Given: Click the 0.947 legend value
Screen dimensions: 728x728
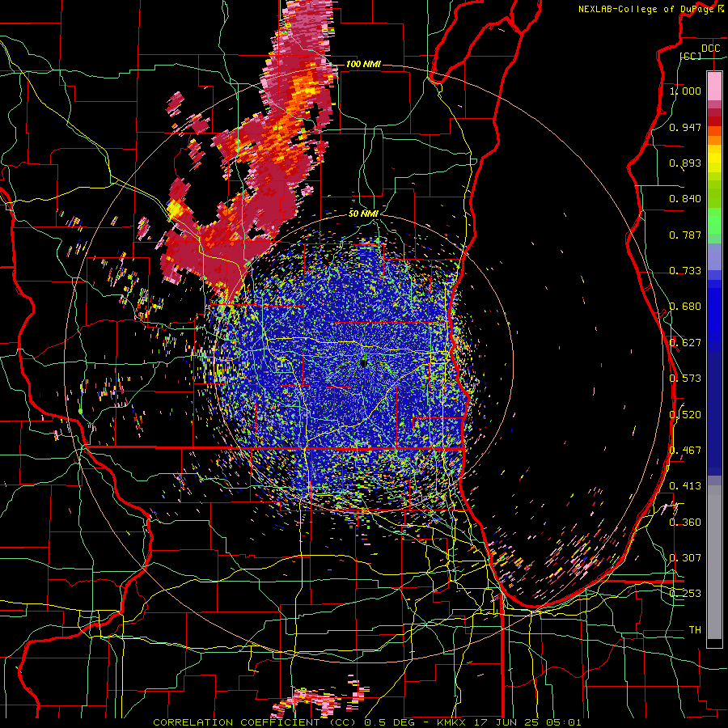Looking at the screenshot, I should tap(685, 127).
